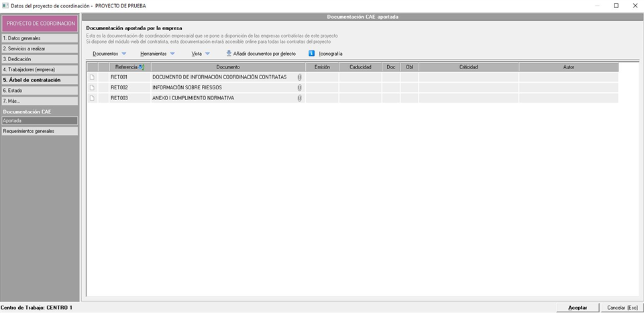Click the Criticidad column header
This screenshot has height=313, width=644.
pyautogui.click(x=469, y=67)
